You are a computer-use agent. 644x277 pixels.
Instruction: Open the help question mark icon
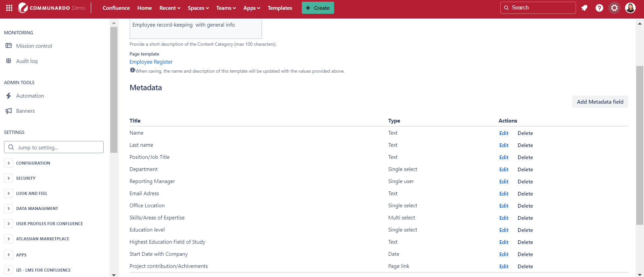(x=599, y=8)
